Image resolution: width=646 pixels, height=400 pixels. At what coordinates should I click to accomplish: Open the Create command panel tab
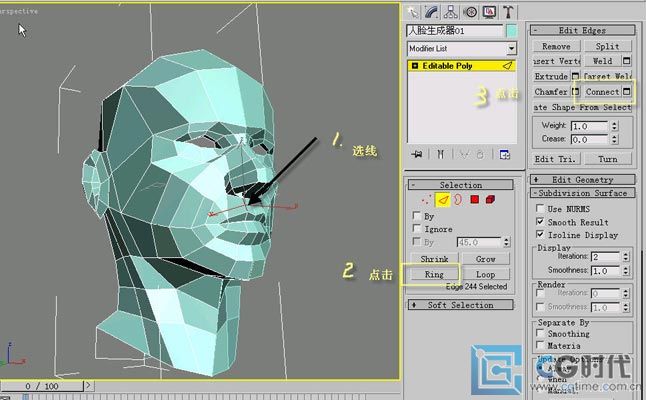click(x=415, y=12)
